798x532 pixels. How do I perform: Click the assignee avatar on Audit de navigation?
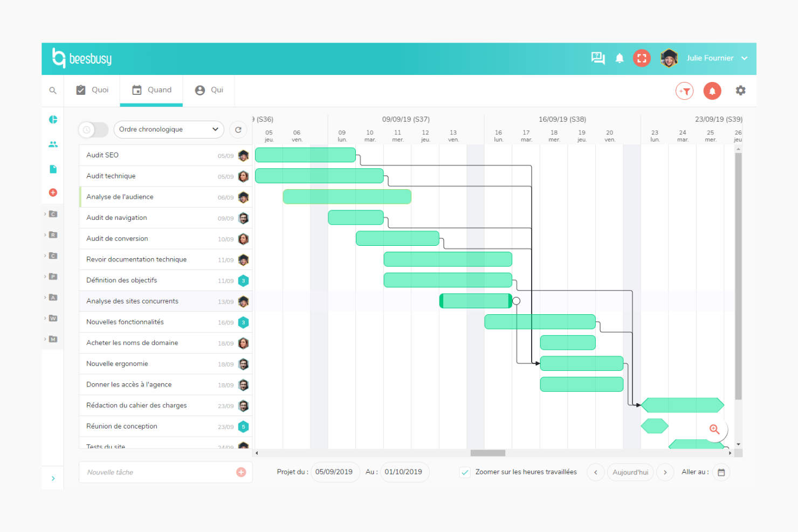(243, 218)
